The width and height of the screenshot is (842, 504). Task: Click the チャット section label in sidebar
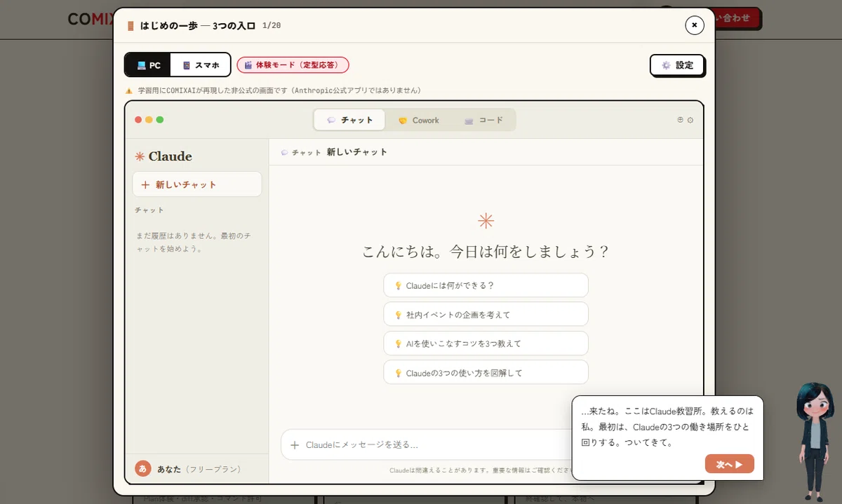point(149,210)
